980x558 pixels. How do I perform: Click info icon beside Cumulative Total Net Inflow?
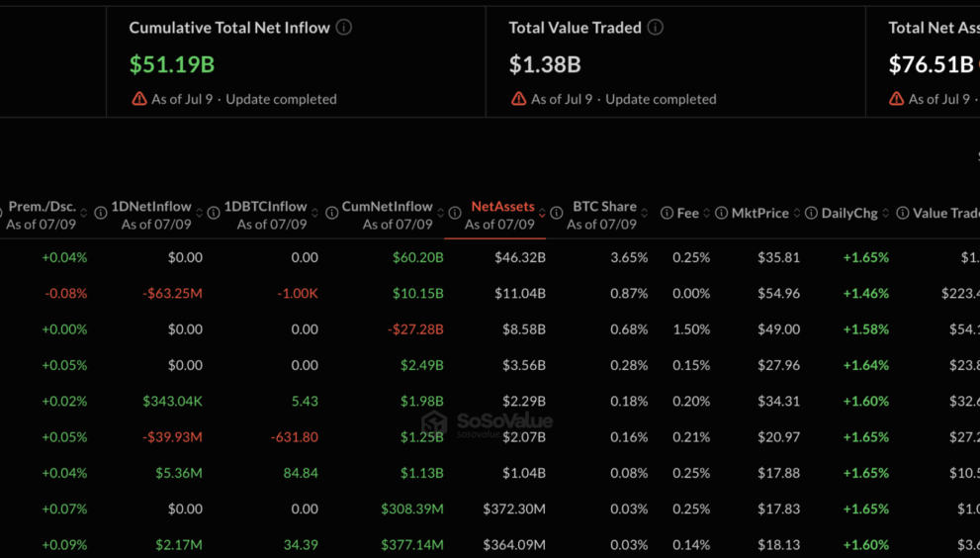pos(344,28)
